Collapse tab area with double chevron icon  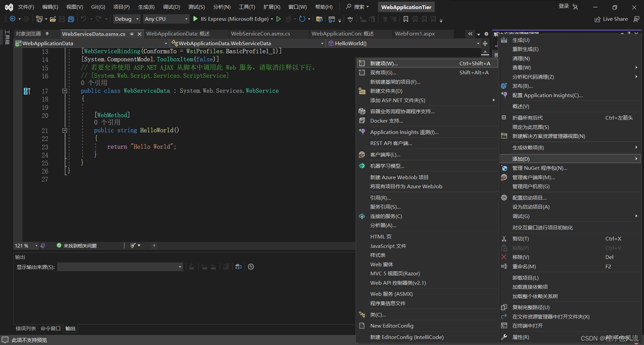tap(470, 34)
